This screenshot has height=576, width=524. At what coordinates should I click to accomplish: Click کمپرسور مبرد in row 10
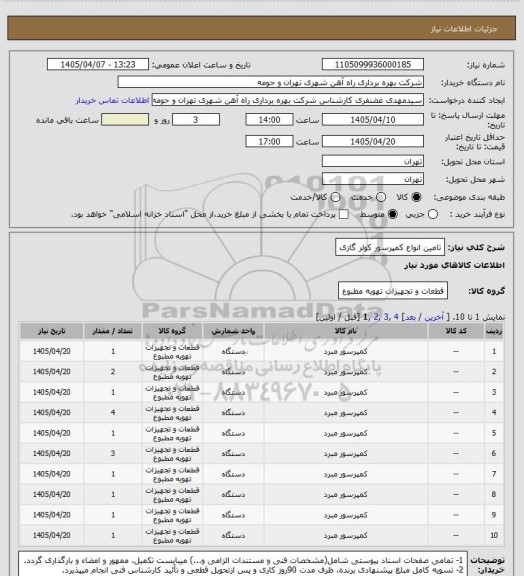tap(346, 535)
